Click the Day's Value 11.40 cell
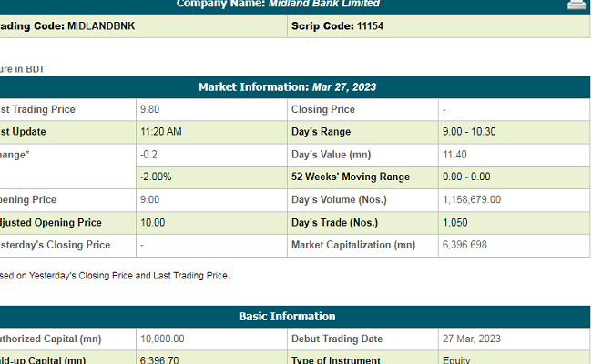This screenshot has width=592, height=364. [x=454, y=155]
